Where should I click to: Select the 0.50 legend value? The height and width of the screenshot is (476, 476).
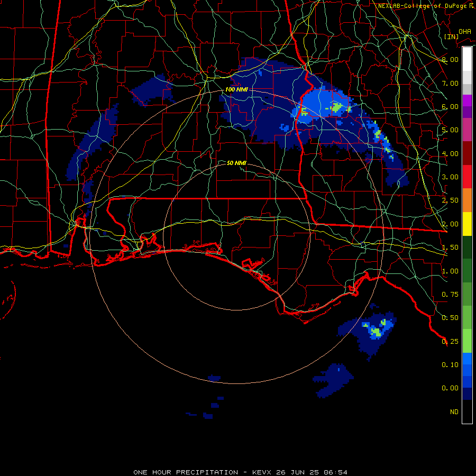click(x=450, y=318)
